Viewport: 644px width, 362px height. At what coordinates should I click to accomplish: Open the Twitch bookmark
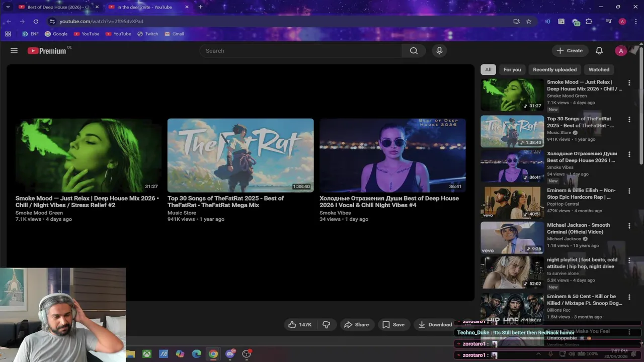coord(147,34)
